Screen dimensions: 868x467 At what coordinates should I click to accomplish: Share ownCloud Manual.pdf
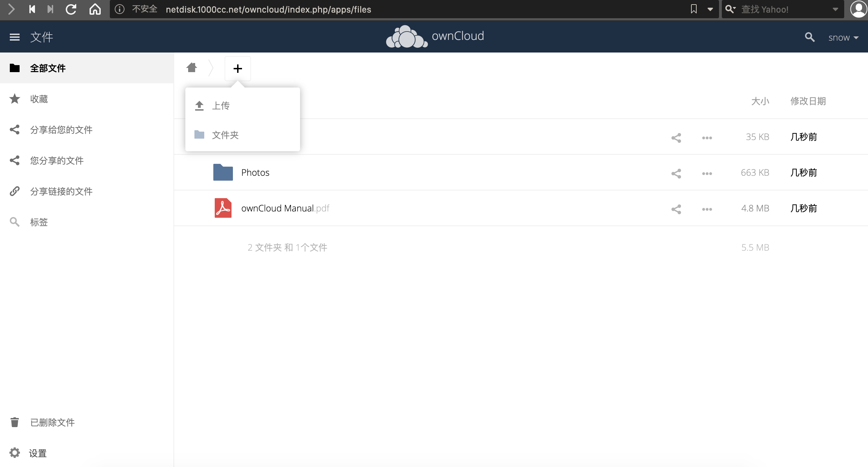(x=676, y=209)
